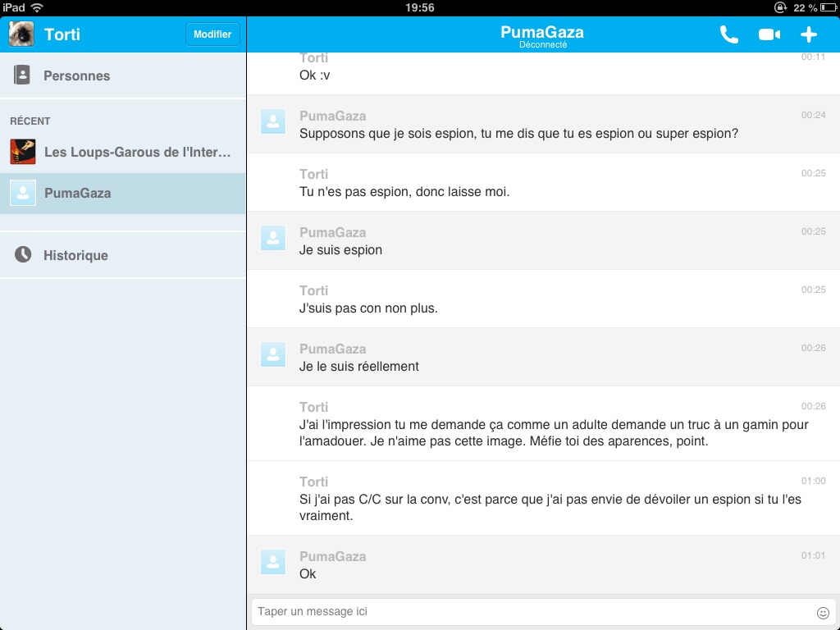Open the emoji picker in message box
Image resolution: width=840 pixels, height=630 pixels.
[823, 613]
